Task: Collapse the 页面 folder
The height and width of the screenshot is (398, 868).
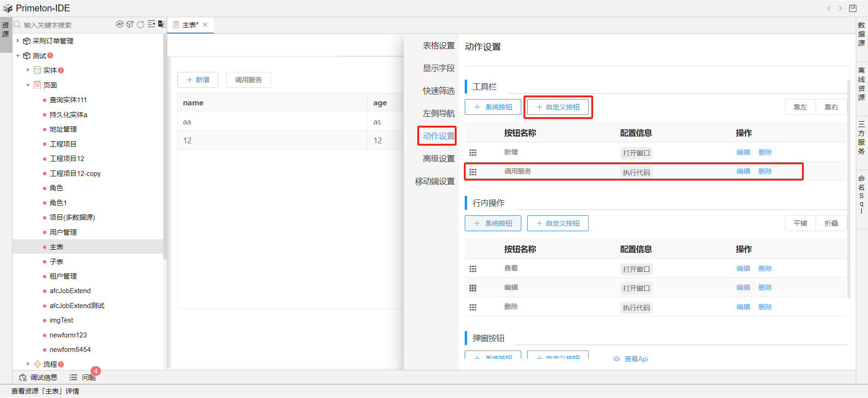Action: [28, 85]
